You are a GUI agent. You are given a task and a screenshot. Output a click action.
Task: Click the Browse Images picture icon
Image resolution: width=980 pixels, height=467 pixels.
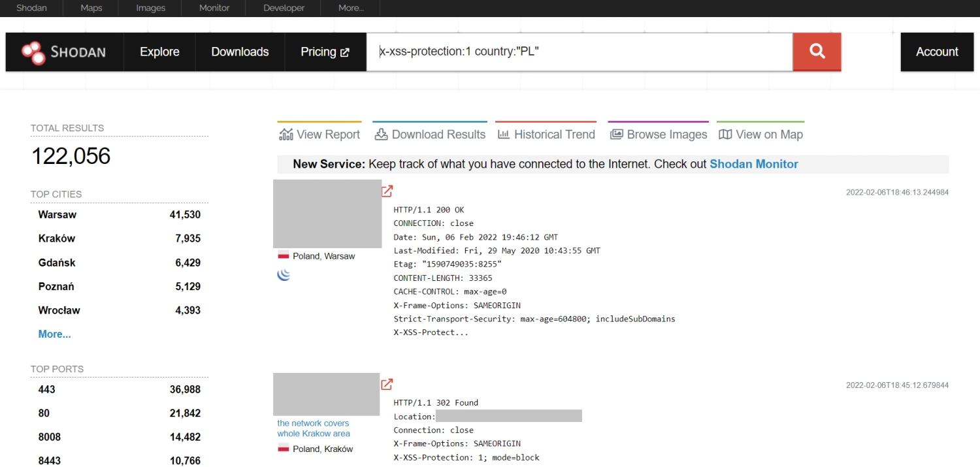(x=616, y=135)
